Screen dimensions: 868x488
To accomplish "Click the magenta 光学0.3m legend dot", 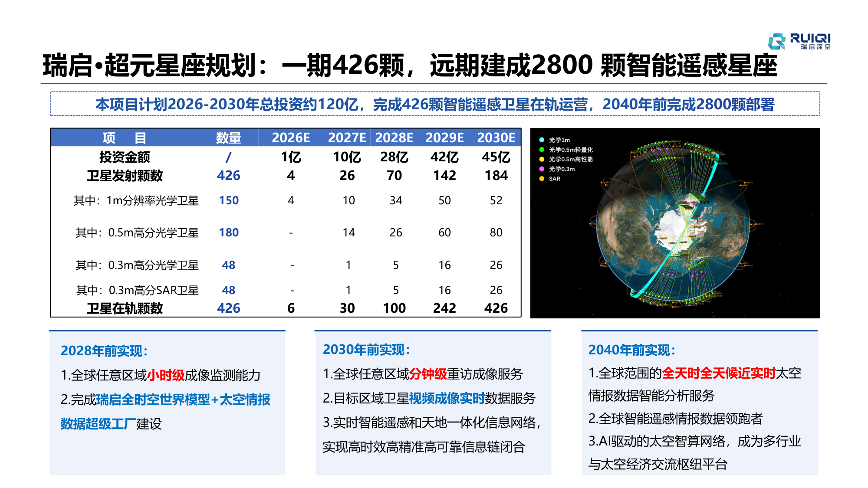I will 542,169.
